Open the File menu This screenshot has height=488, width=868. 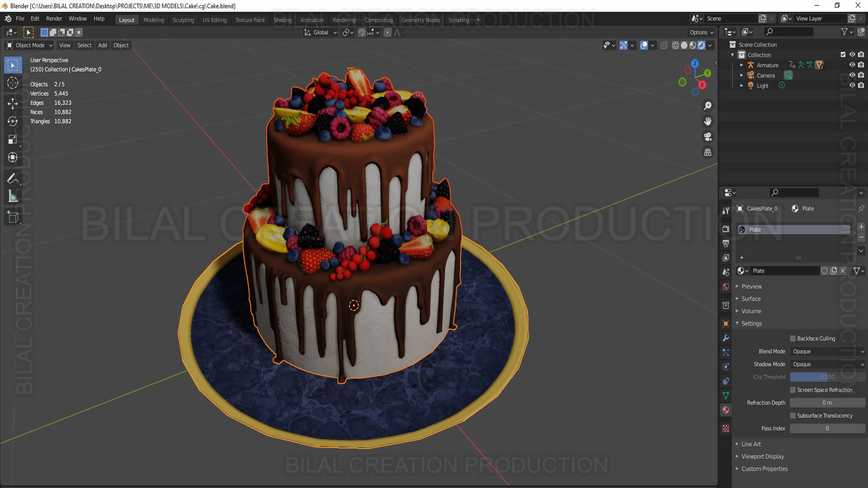click(20, 19)
